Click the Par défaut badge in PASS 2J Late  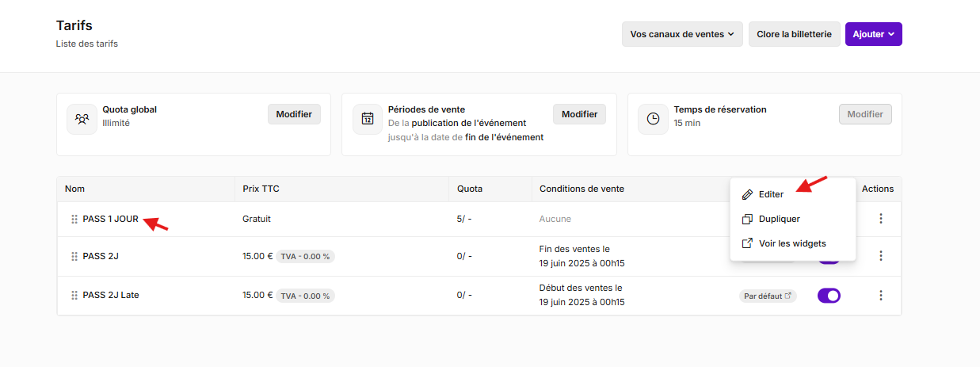768,296
